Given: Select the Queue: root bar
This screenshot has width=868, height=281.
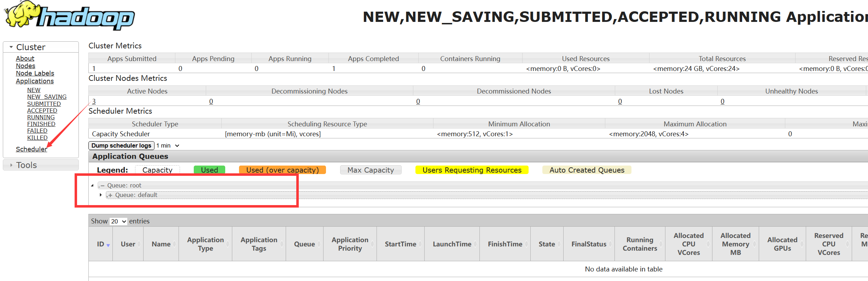Looking at the screenshot, I should 483,185.
